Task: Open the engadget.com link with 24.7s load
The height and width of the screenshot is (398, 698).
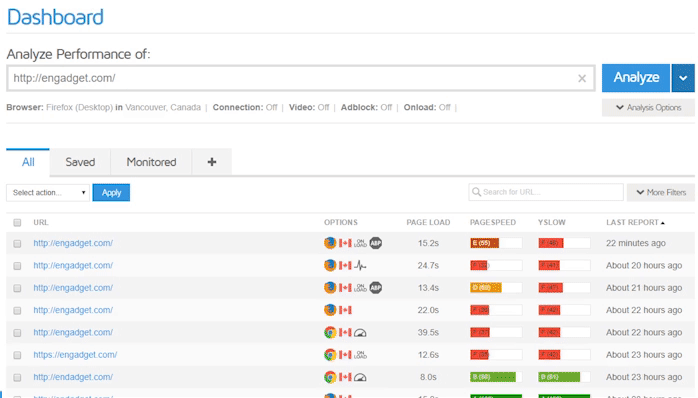Action: click(x=73, y=265)
